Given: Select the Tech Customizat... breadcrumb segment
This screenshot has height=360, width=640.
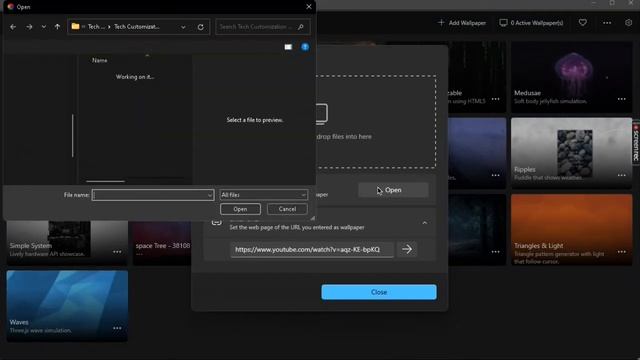Looking at the screenshot, I should (x=137, y=27).
